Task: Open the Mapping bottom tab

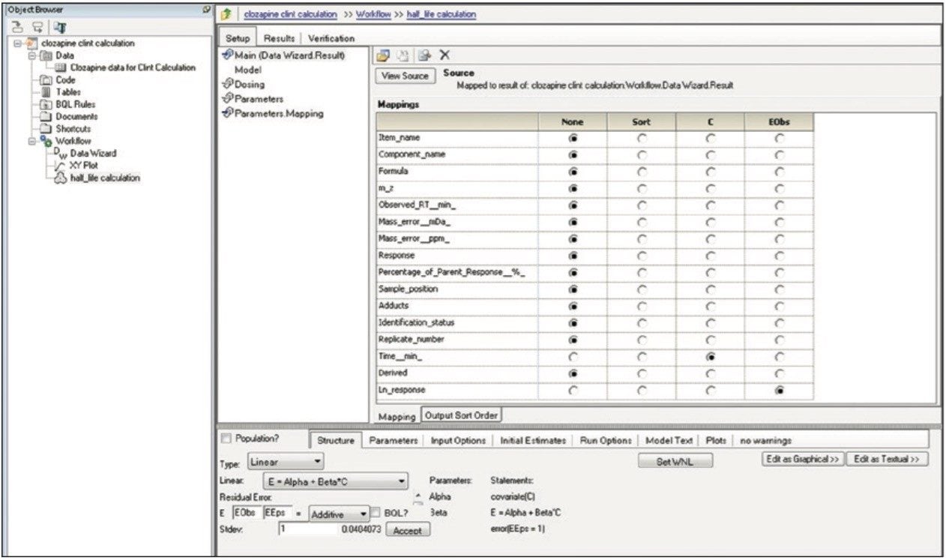Action: tap(397, 416)
